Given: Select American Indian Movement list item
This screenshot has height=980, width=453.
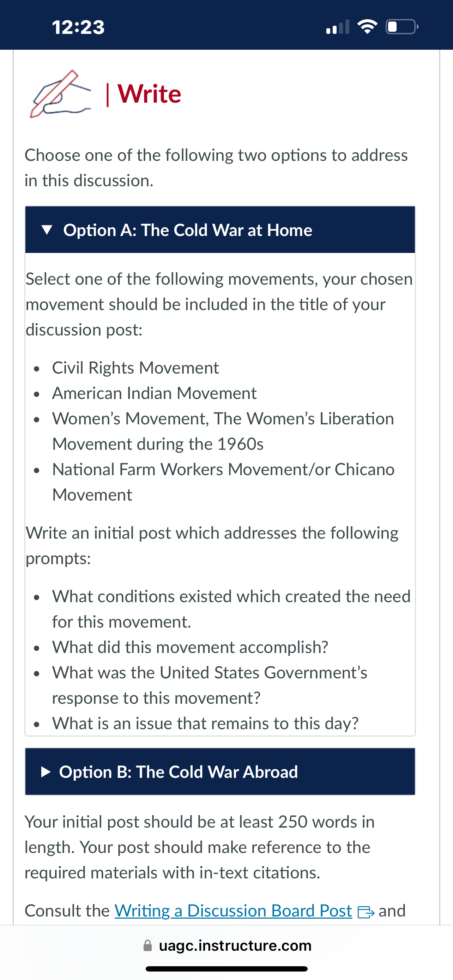Looking at the screenshot, I should click(x=155, y=393).
